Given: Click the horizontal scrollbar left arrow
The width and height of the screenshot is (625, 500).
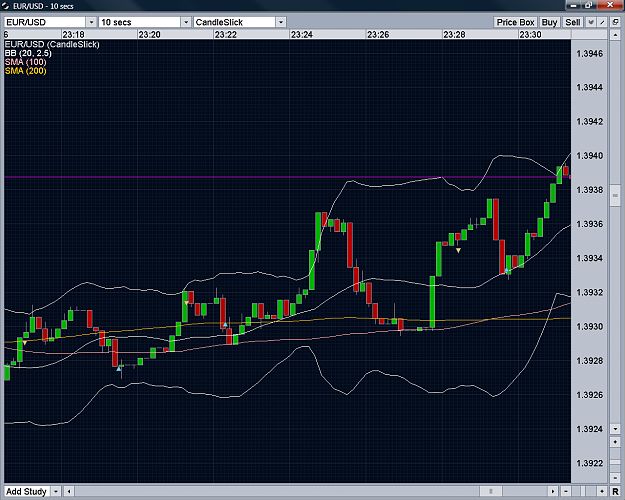Looking at the screenshot, I should coord(69,491).
